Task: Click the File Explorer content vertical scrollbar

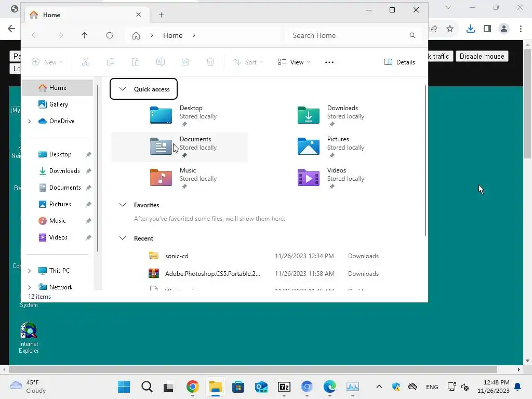Action: pos(425,160)
